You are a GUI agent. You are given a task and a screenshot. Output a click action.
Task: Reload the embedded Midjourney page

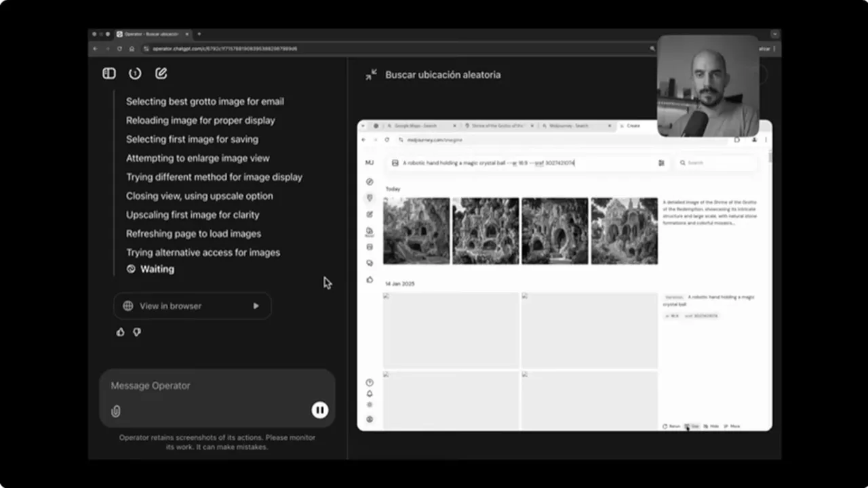point(387,140)
